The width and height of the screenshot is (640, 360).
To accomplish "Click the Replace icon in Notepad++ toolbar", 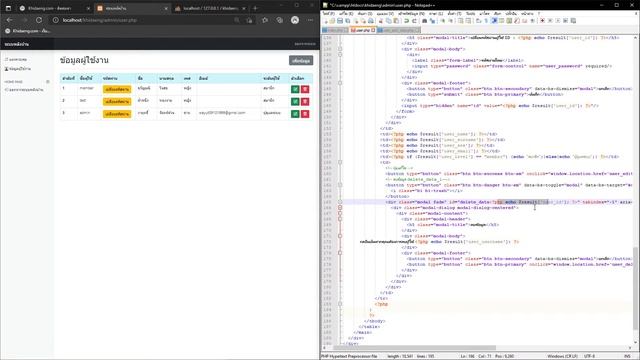I will (433, 20).
